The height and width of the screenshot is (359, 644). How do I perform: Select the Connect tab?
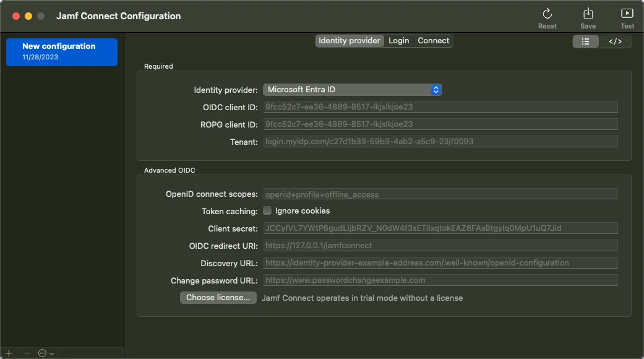pos(433,41)
